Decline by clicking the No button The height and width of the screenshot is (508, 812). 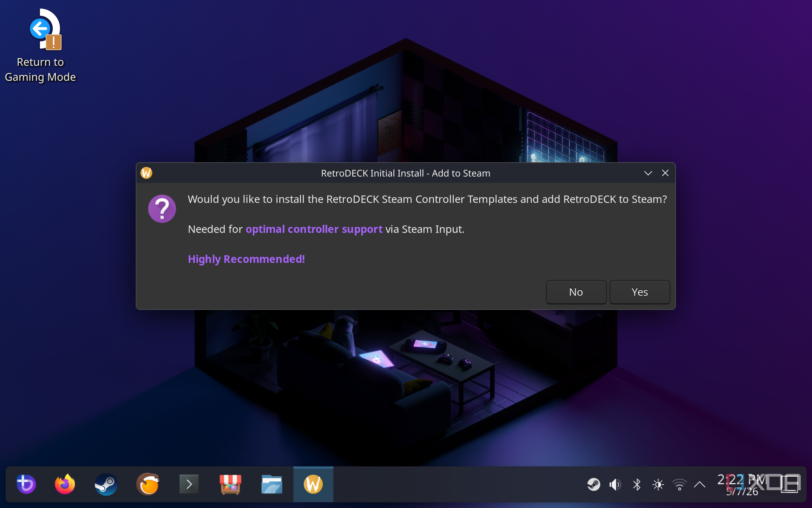coord(576,292)
